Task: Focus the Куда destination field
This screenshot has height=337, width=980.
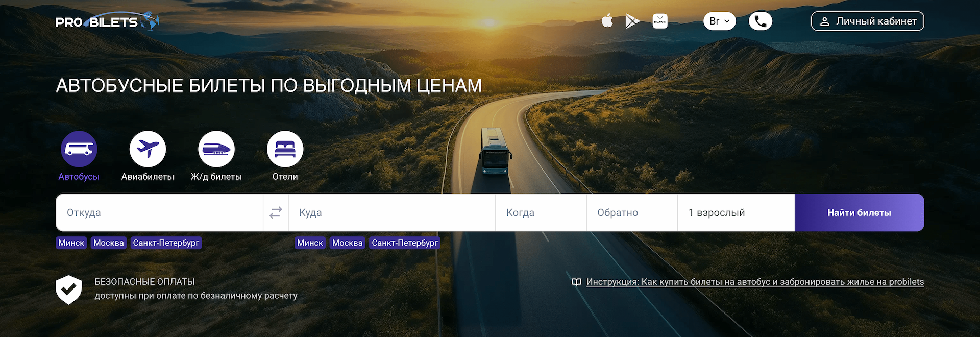Action: (391, 212)
